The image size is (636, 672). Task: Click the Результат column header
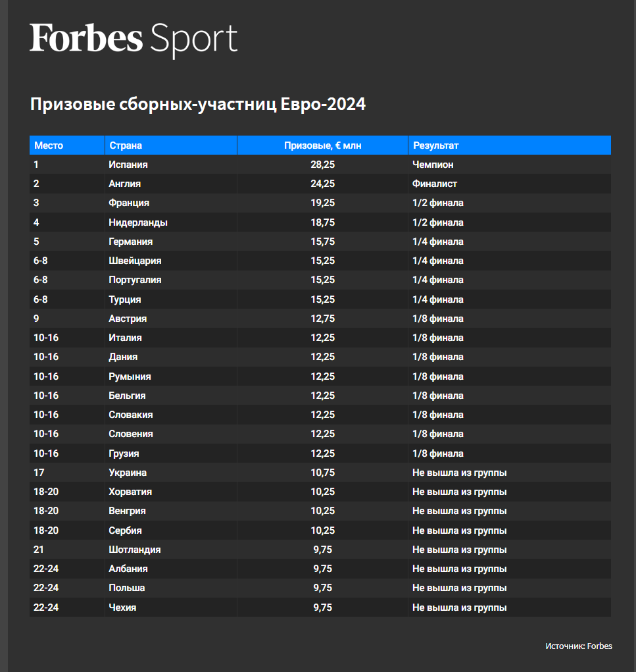[x=510, y=145]
